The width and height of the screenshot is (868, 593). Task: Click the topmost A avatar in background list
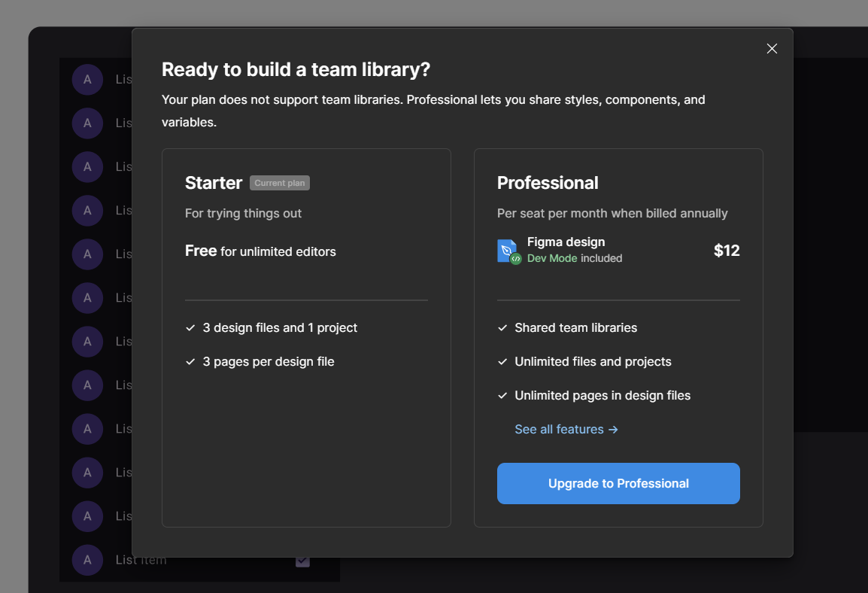click(87, 79)
